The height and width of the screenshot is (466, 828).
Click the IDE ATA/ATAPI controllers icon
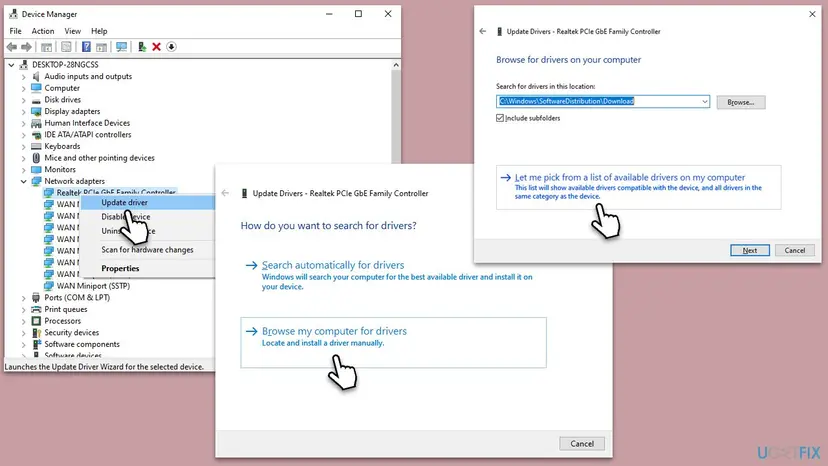coord(36,135)
